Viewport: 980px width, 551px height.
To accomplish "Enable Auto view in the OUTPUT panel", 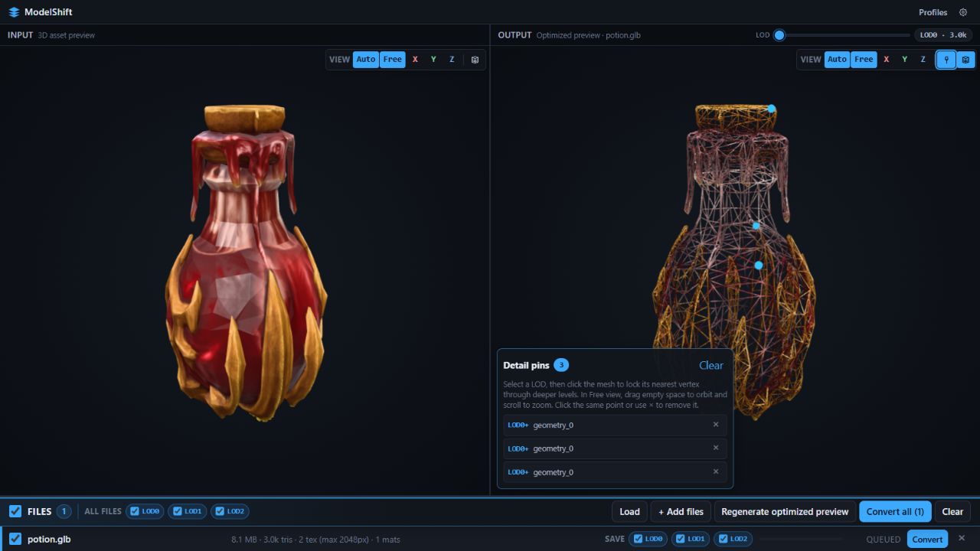I will (838, 60).
